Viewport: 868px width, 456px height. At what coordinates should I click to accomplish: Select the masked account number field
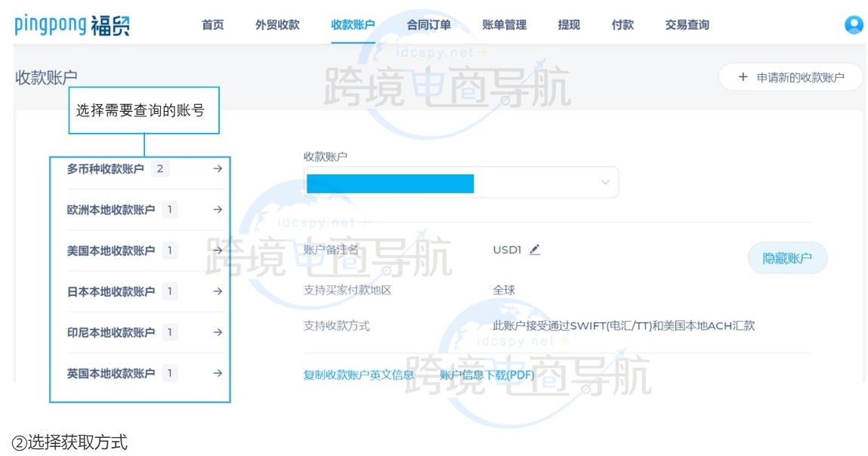[x=390, y=182]
